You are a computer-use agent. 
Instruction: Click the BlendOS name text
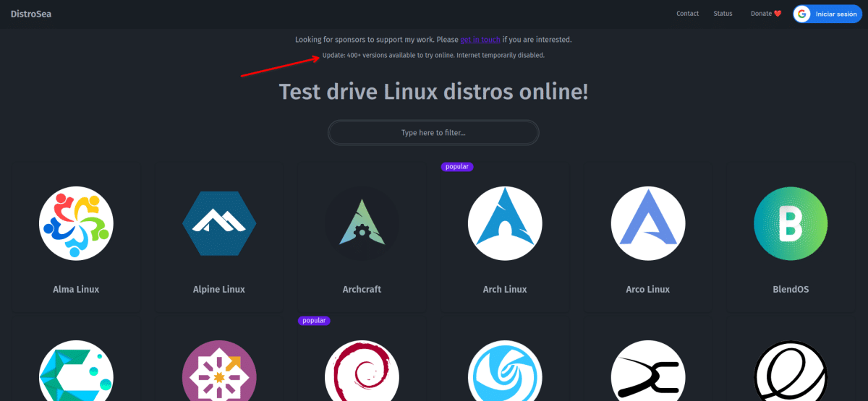pos(791,289)
